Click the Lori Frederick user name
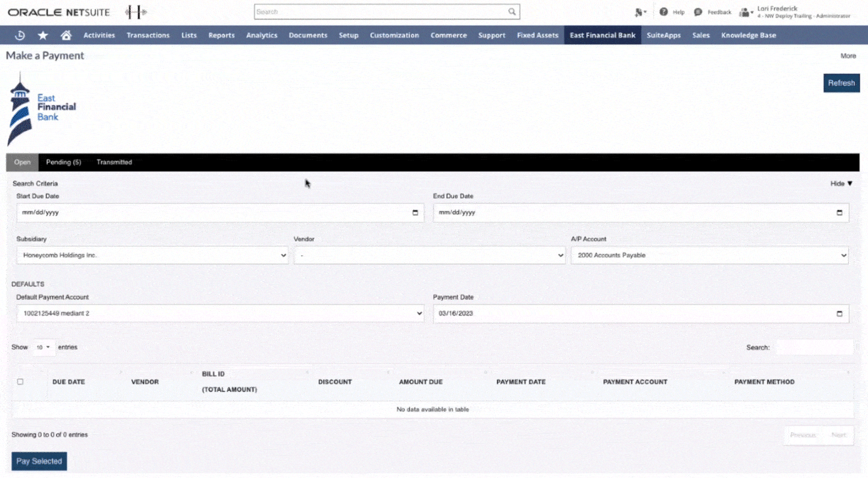The image size is (868, 478). pos(777,8)
